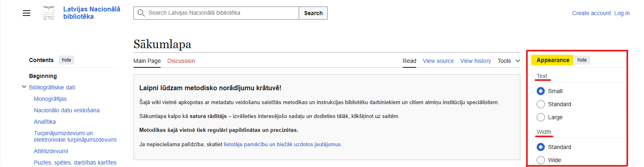This screenshot has width=644, height=167.
Task: Open the View source tab
Action: point(438,61)
